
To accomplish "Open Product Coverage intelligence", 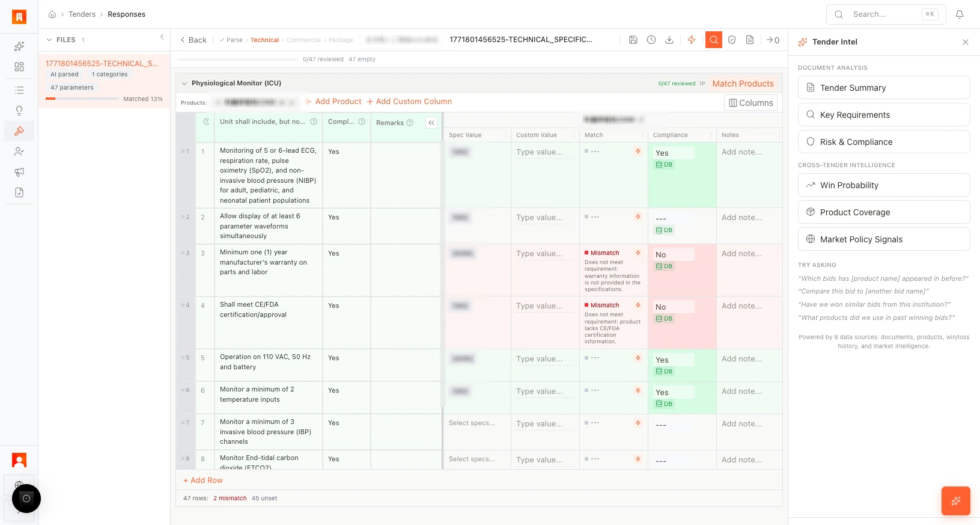I will (884, 212).
